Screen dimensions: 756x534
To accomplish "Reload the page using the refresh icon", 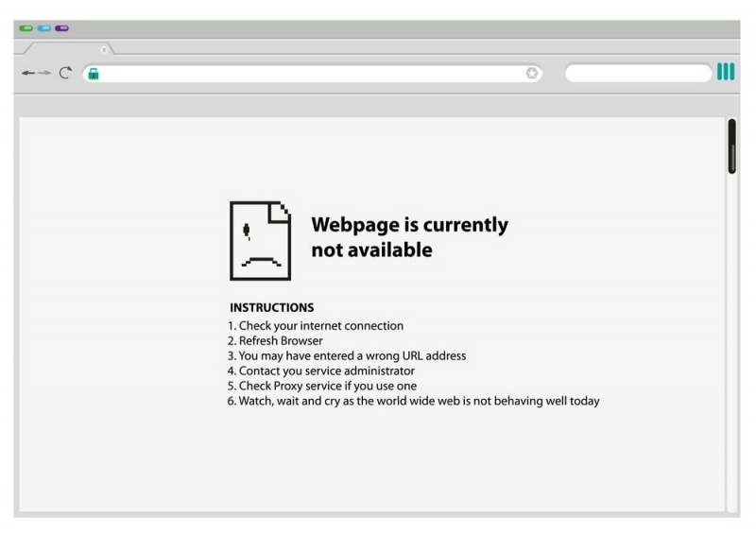I will (65, 73).
